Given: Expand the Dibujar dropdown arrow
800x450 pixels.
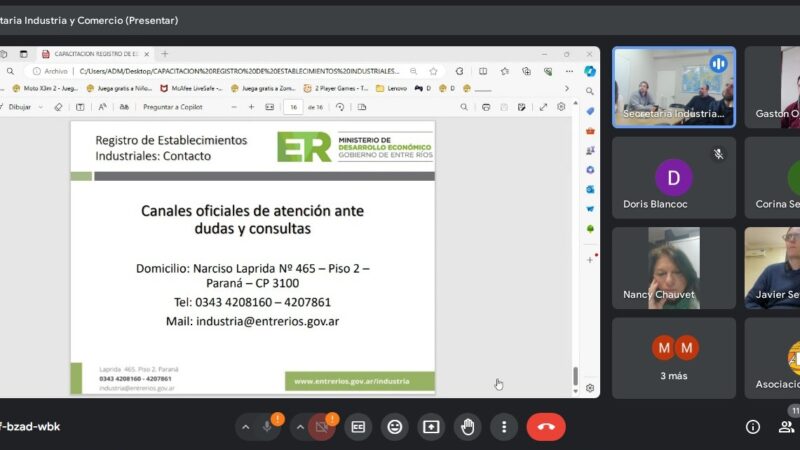Looking at the screenshot, I should click(41, 107).
